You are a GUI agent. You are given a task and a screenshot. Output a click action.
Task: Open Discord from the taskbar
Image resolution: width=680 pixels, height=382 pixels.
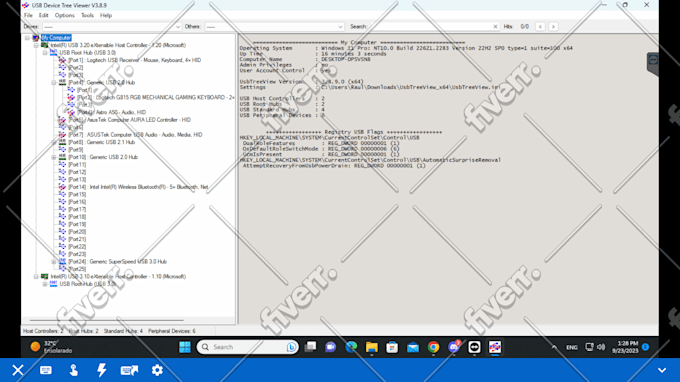pos(454,347)
